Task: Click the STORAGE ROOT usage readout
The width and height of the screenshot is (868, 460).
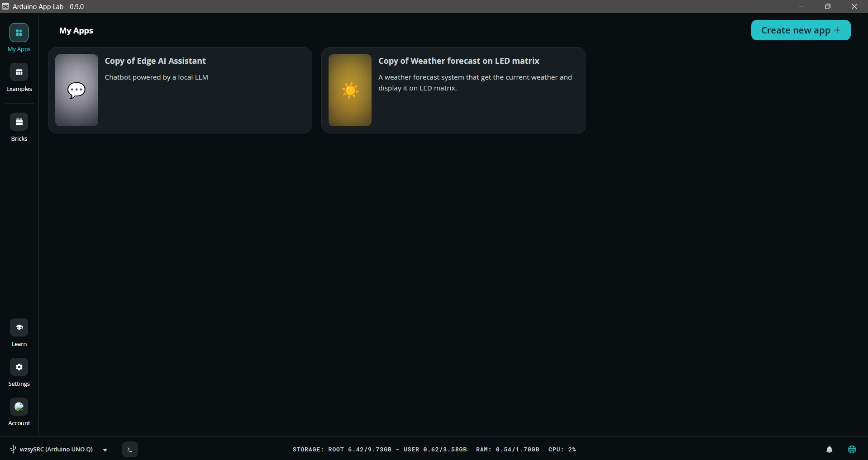Action: [342, 450]
